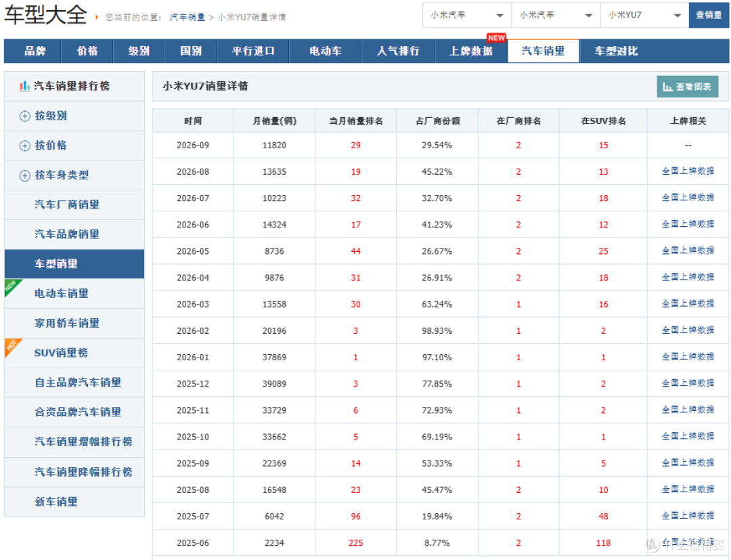731x560 pixels.
Task: Expand the 按车身类型 plus icon
Action: click(25, 176)
